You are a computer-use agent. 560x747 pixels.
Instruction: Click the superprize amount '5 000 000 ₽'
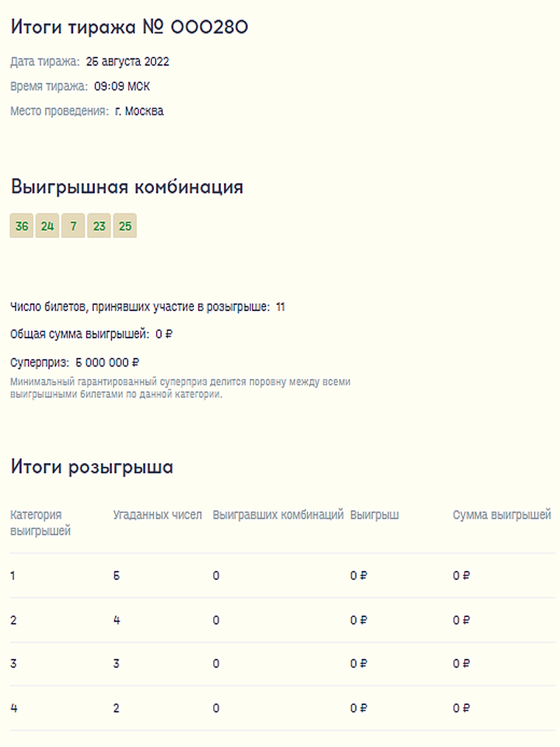(107, 363)
